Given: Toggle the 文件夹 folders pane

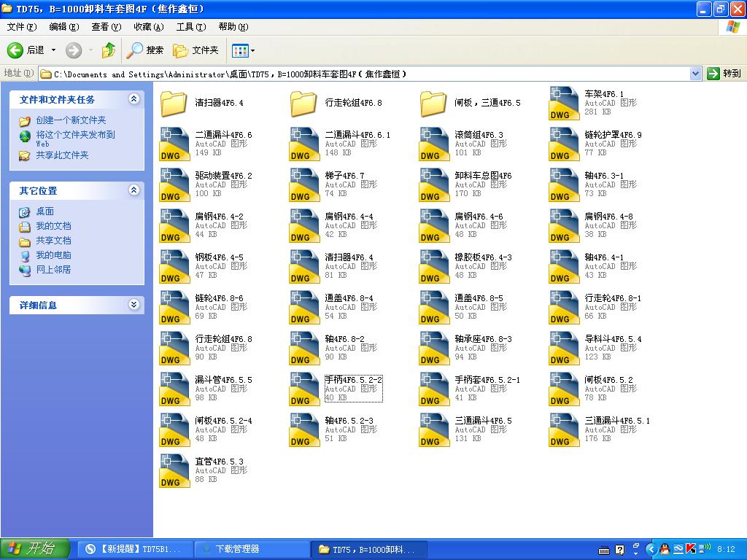Looking at the screenshot, I should 196,50.
